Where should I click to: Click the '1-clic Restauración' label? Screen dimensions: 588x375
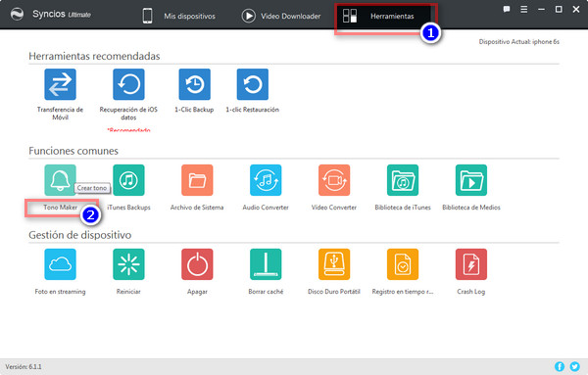[253, 110]
